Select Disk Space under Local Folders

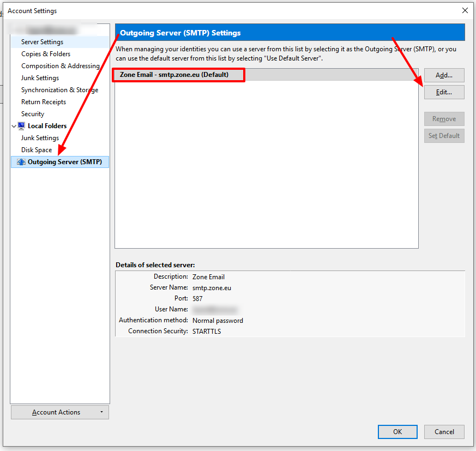37,150
